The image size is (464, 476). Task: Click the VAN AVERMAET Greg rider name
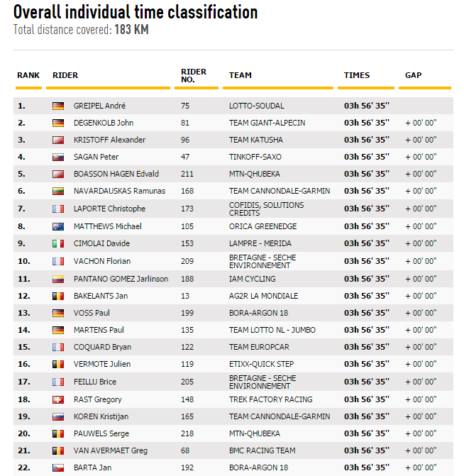pos(111,450)
